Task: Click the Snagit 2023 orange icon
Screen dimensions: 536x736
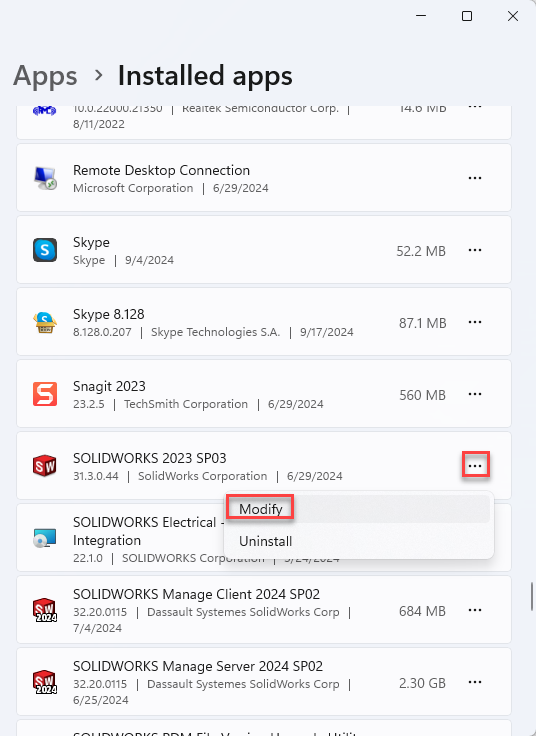Action: coord(45,394)
